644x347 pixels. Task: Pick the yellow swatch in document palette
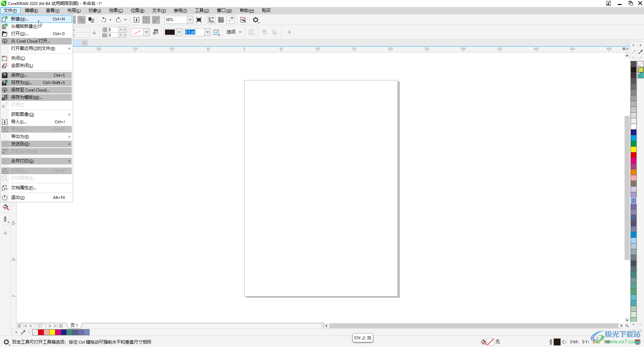tap(52, 332)
